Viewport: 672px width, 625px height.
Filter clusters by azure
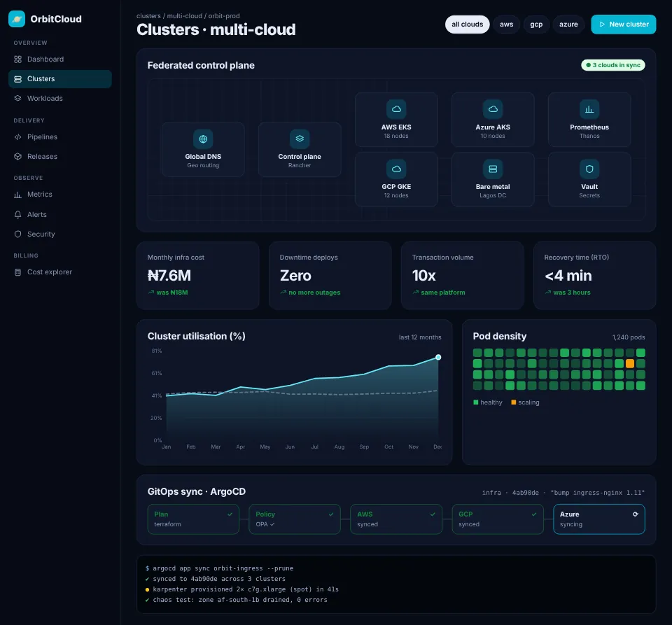(568, 24)
